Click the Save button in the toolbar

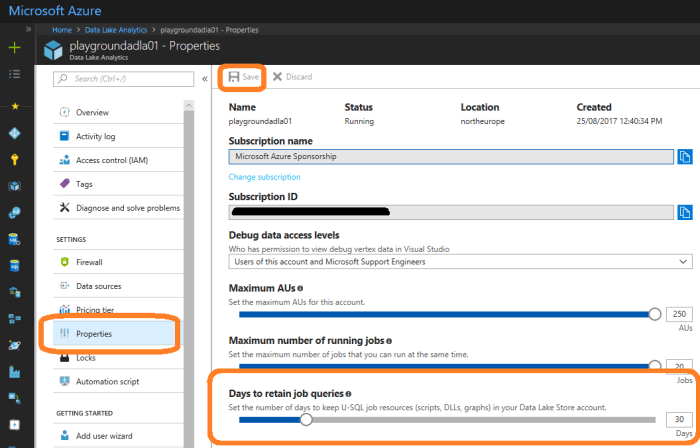click(x=243, y=77)
